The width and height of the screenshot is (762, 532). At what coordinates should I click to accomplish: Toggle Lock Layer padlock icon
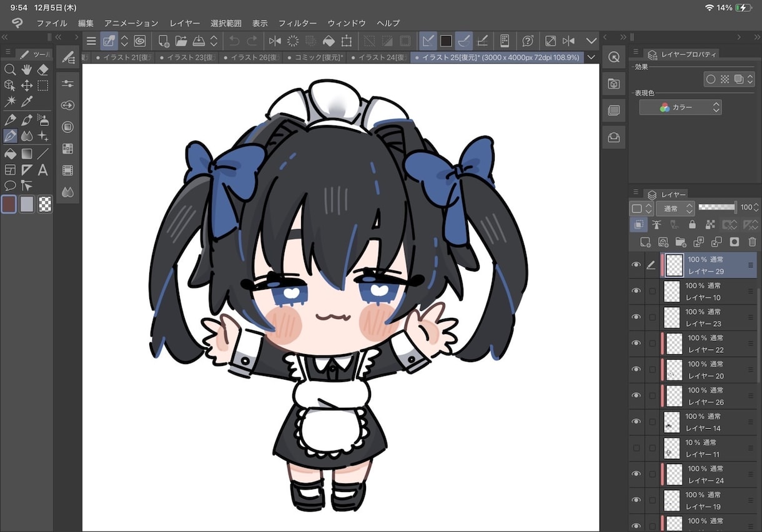tap(691, 225)
